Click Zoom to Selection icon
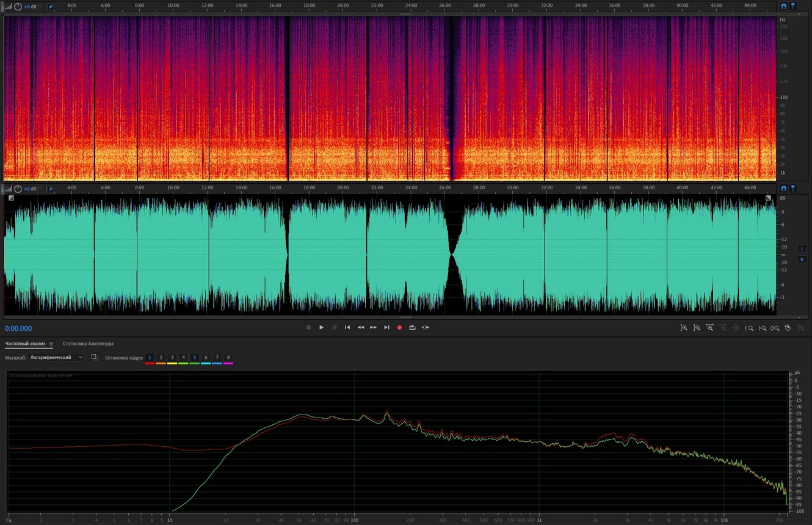812x525 pixels. 775,328
